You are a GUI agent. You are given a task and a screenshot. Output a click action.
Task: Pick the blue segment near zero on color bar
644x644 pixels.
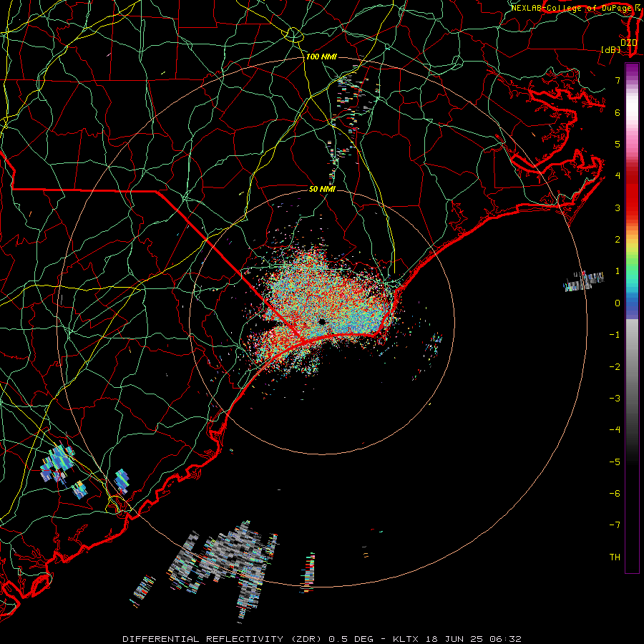pos(632,306)
